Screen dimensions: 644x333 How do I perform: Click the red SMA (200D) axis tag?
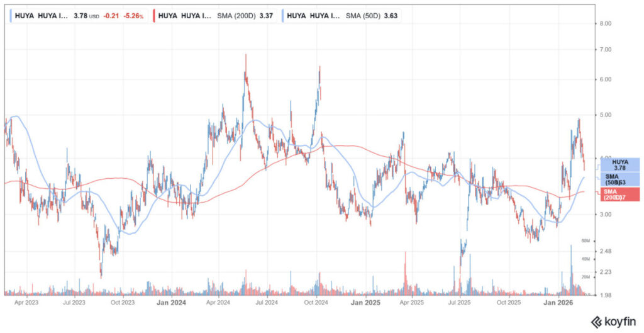point(619,195)
